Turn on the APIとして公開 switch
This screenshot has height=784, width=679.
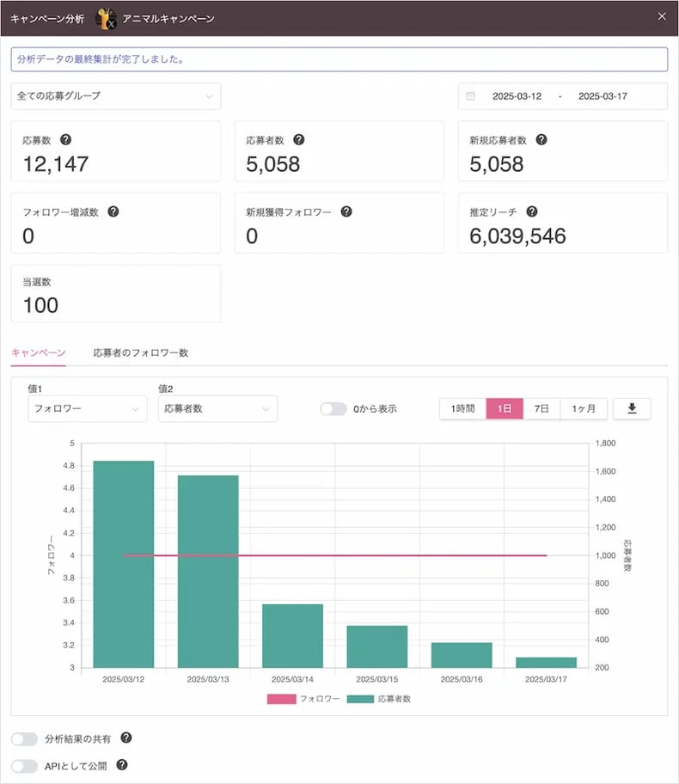(25, 765)
